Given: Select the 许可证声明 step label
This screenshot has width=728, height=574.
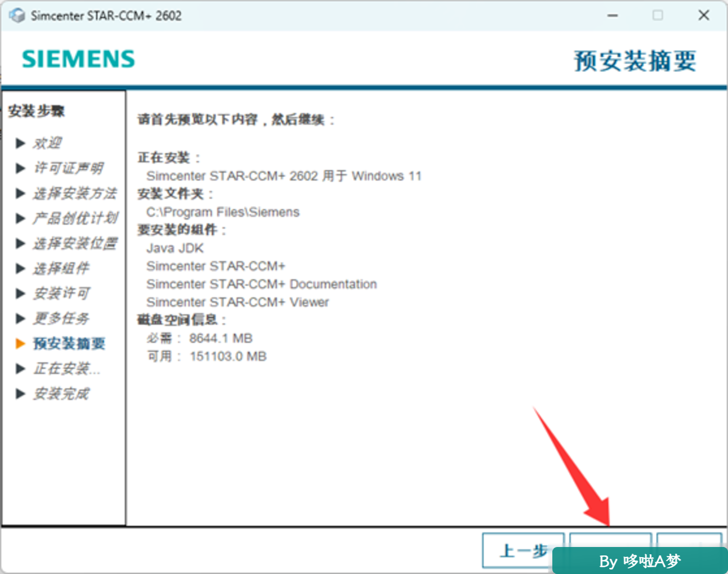Looking at the screenshot, I should pos(68,168).
